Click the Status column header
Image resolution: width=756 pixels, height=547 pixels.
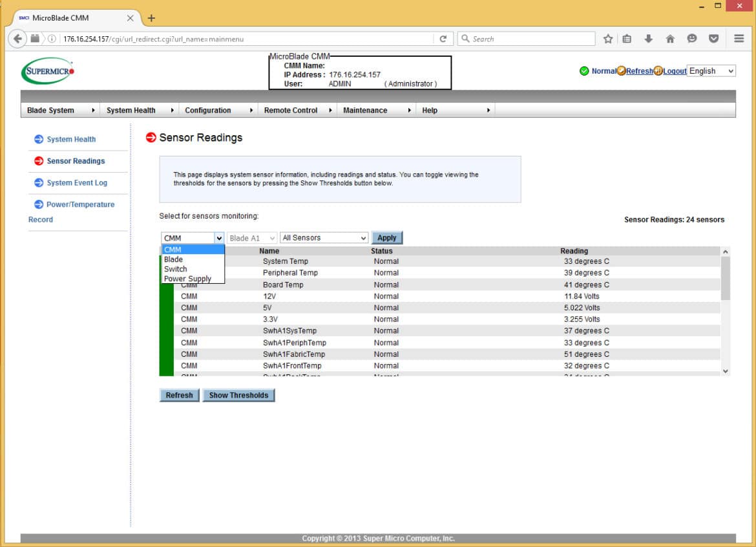coord(382,251)
